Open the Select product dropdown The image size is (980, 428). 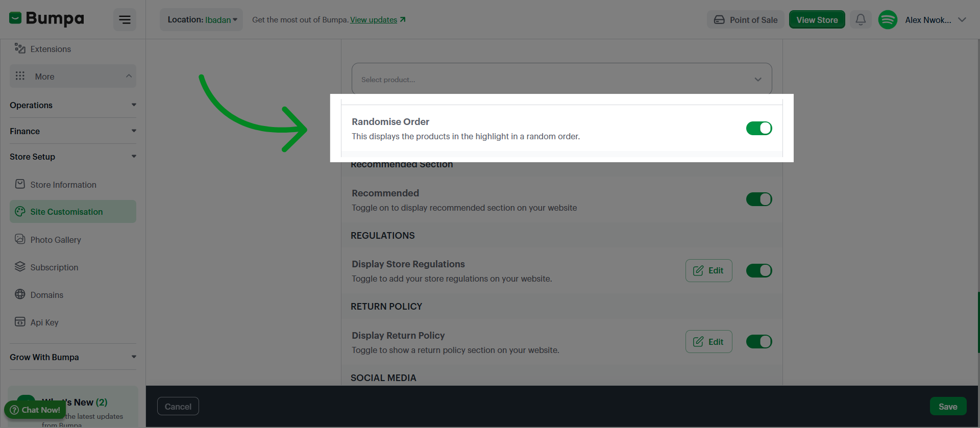pyautogui.click(x=561, y=79)
